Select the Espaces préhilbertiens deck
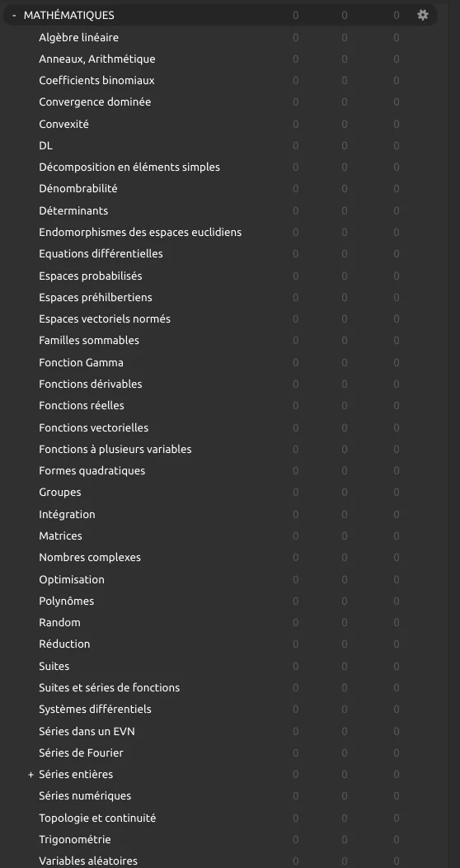Viewport: 460px width, 868px height. point(96,297)
